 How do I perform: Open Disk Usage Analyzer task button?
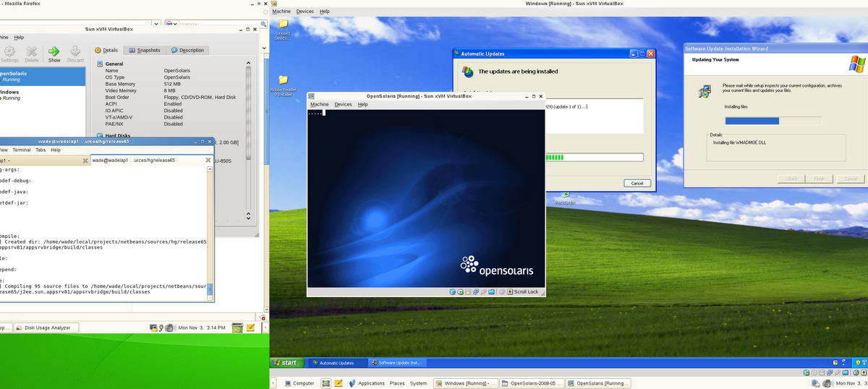[46, 328]
